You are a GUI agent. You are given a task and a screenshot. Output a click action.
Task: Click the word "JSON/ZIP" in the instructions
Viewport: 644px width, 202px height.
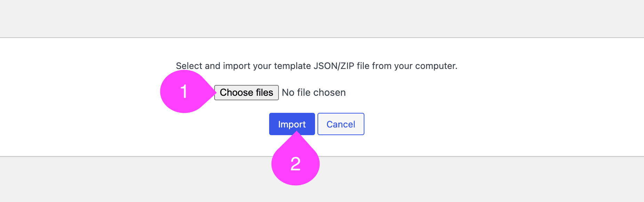click(334, 66)
